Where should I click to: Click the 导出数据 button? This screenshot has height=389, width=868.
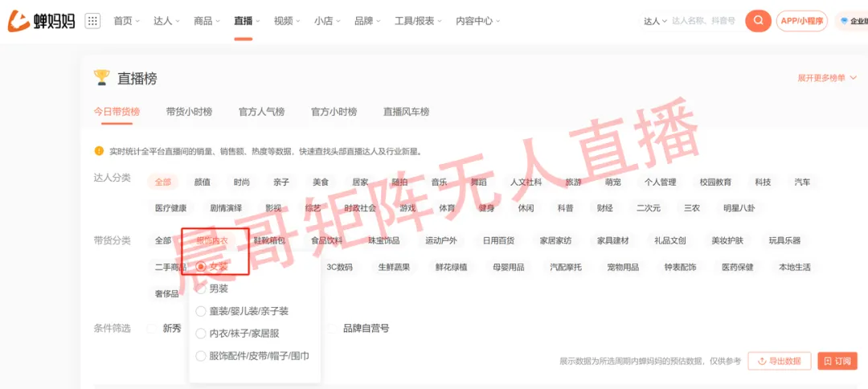[x=780, y=361]
